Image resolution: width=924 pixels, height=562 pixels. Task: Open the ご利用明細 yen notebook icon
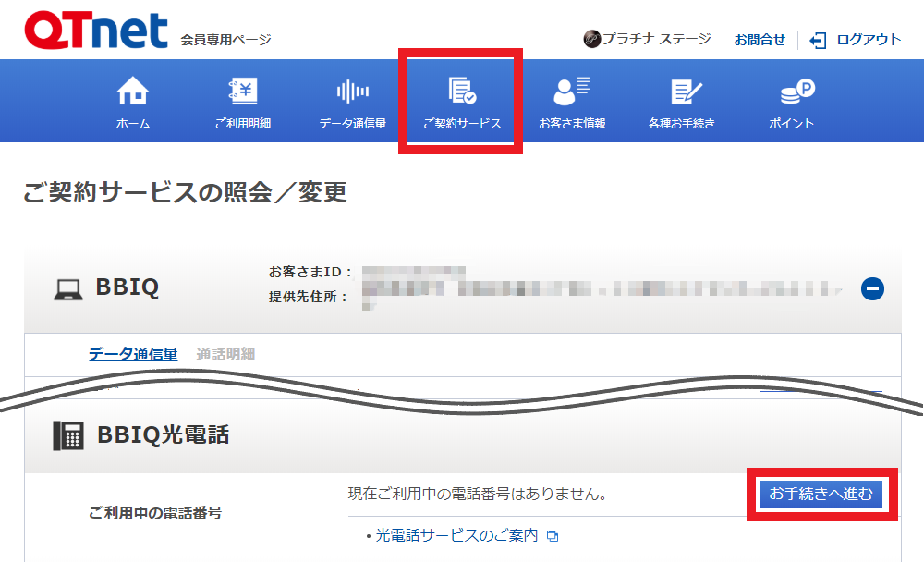(243, 91)
